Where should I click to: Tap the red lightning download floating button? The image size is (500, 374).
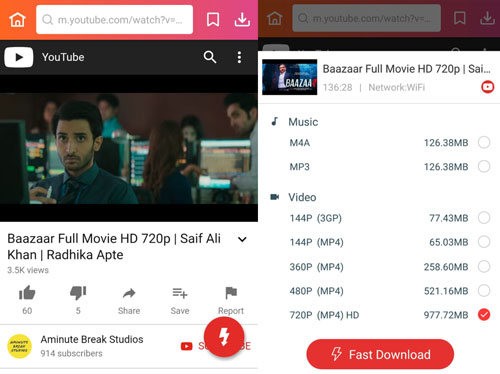tap(224, 337)
